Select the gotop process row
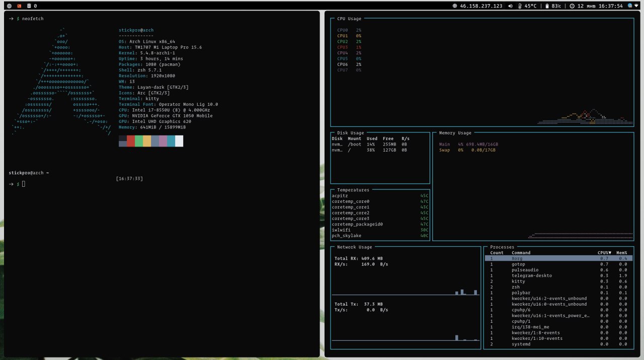 (x=558, y=264)
